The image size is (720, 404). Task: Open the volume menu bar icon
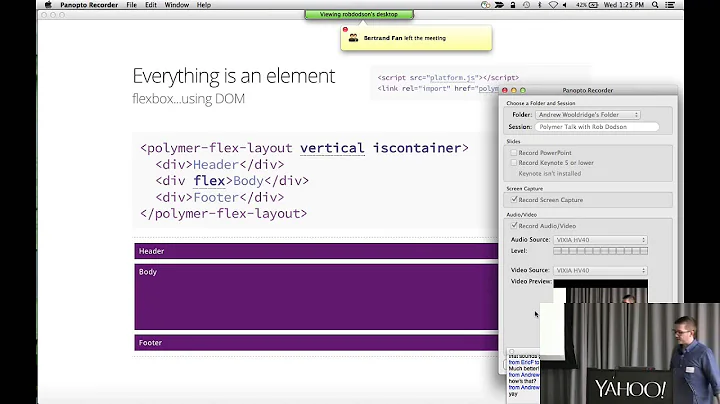pos(565,5)
